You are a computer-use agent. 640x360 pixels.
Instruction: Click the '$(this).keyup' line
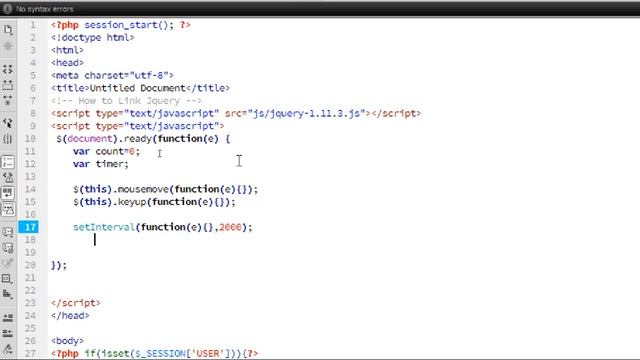click(x=154, y=202)
